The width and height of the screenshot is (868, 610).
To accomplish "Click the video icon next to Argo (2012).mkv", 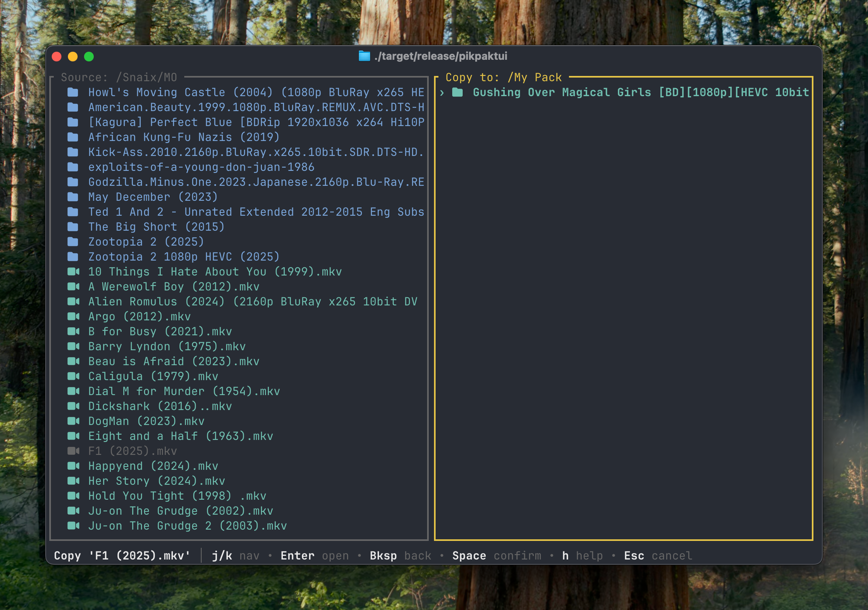I will click(x=73, y=316).
